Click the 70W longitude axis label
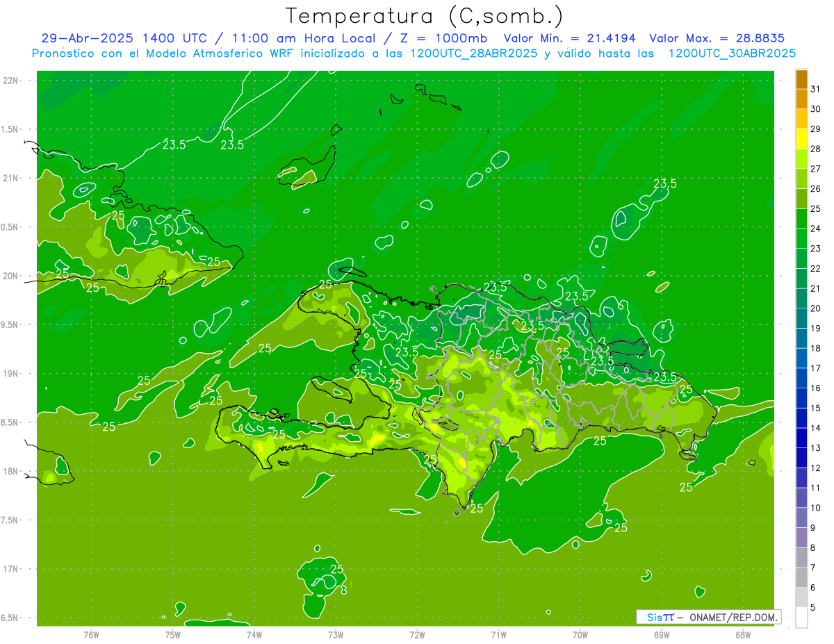The image size is (834, 644). pyautogui.click(x=580, y=635)
